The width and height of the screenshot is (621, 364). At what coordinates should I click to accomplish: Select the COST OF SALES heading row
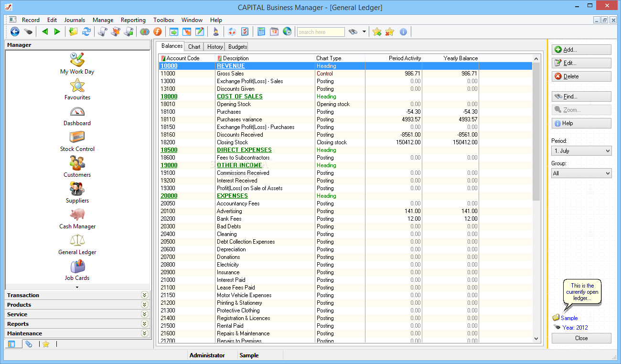pyautogui.click(x=345, y=96)
